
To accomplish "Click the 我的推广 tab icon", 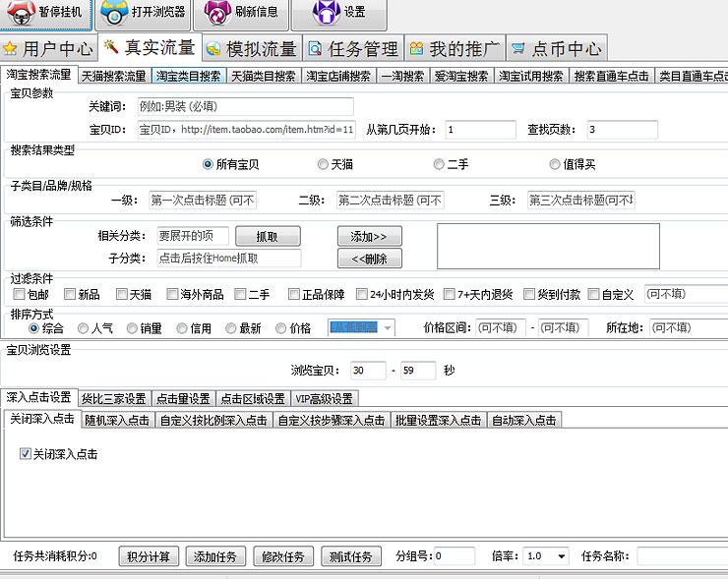I will click(416, 49).
